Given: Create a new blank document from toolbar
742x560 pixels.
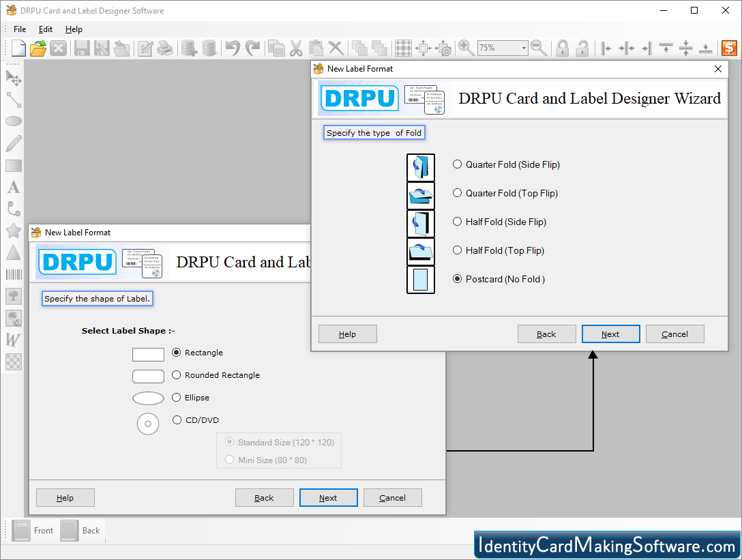Looking at the screenshot, I should (18, 48).
